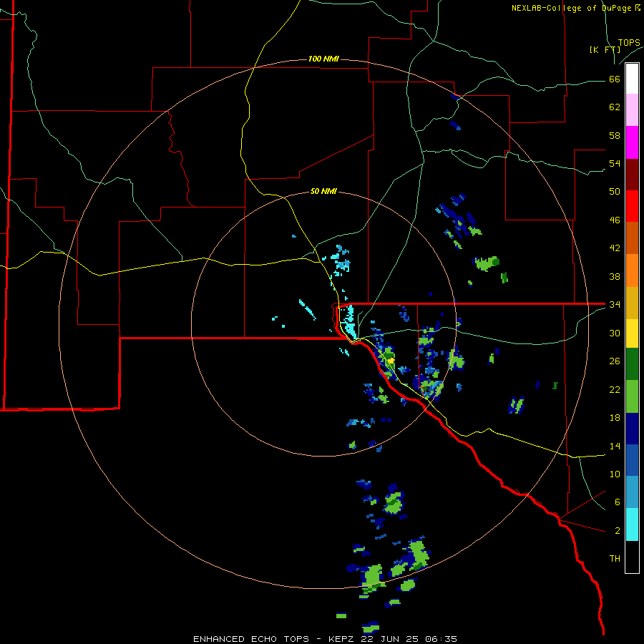Click the legend value 58
This screenshot has width=644, height=644.
pos(615,135)
